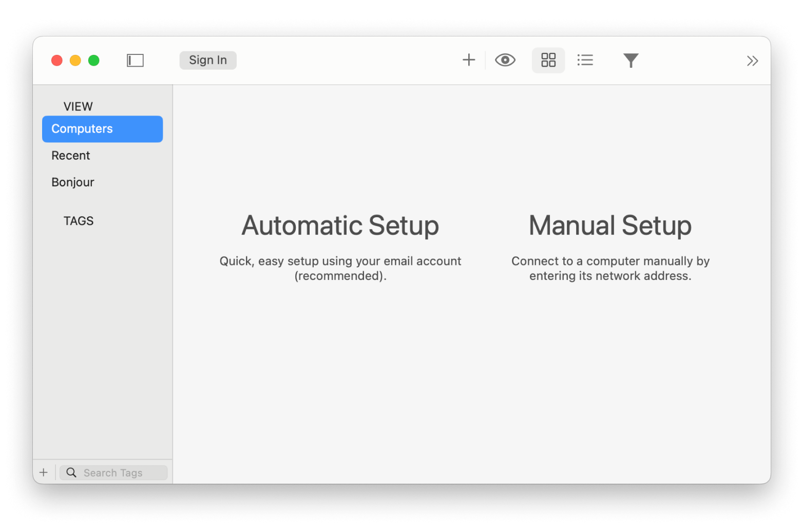Zoom window with green button

[x=94, y=61]
